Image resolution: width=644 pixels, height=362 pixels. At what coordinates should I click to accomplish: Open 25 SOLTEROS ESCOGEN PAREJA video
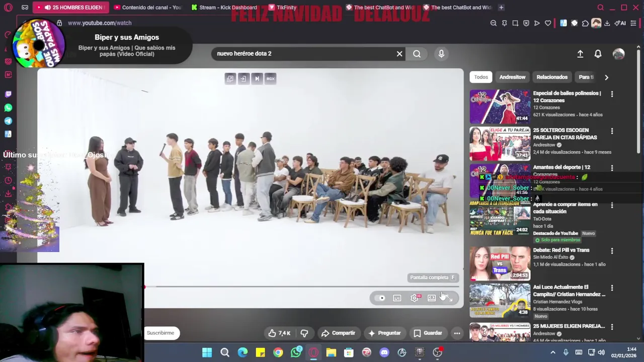point(500,144)
